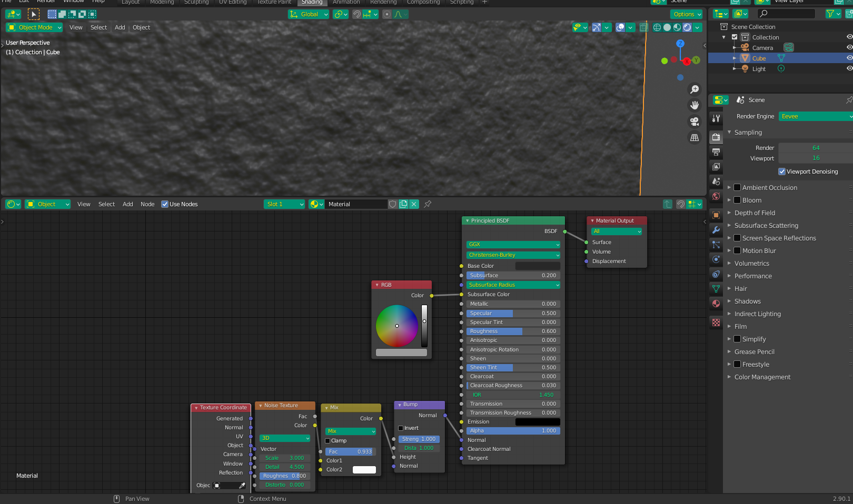The width and height of the screenshot is (853, 504).
Task: Open the Object Constraints properties tab
Action: point(716,274)
